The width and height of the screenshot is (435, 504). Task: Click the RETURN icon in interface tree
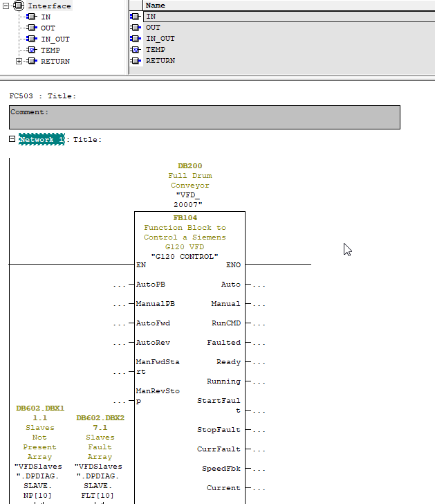tap(31, 61)
